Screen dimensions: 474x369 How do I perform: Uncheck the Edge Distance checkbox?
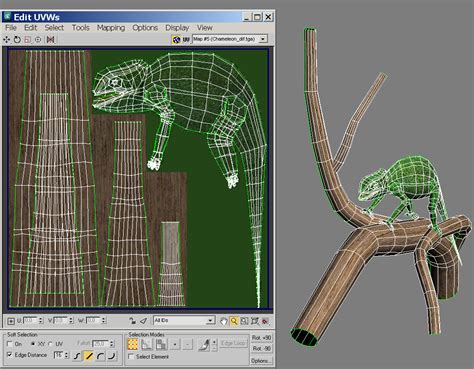point(10,355)
